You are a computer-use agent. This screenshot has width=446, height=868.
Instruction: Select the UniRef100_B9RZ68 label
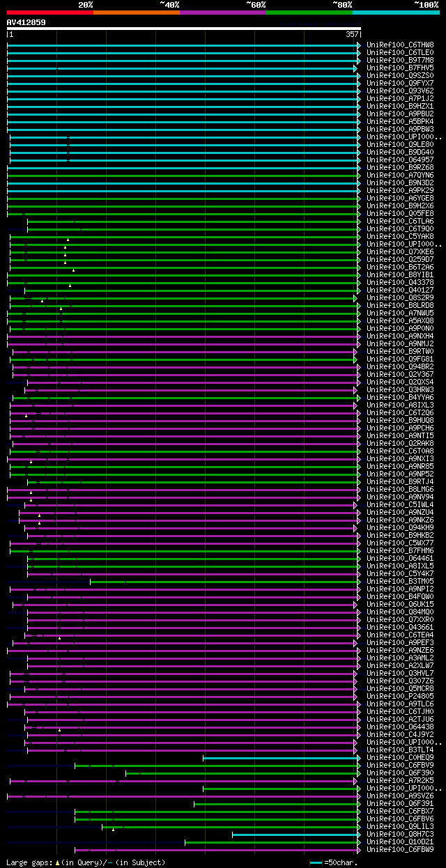[401, 167]
